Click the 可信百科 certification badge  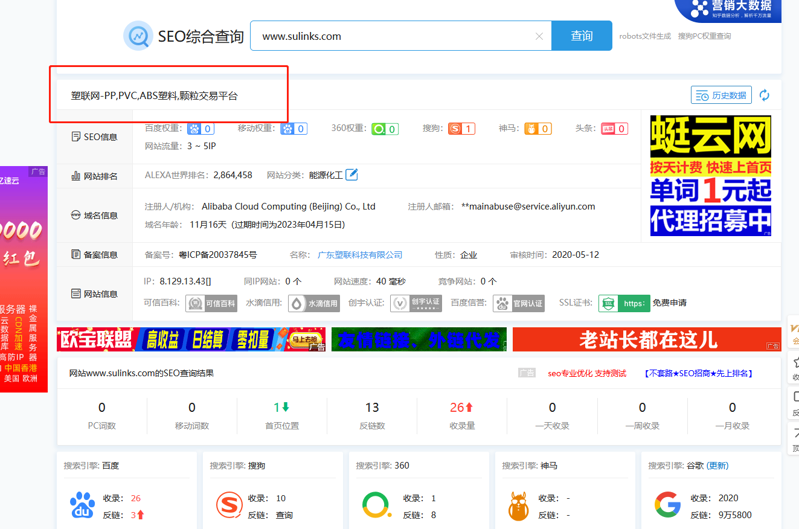click(x=212, y=303)
